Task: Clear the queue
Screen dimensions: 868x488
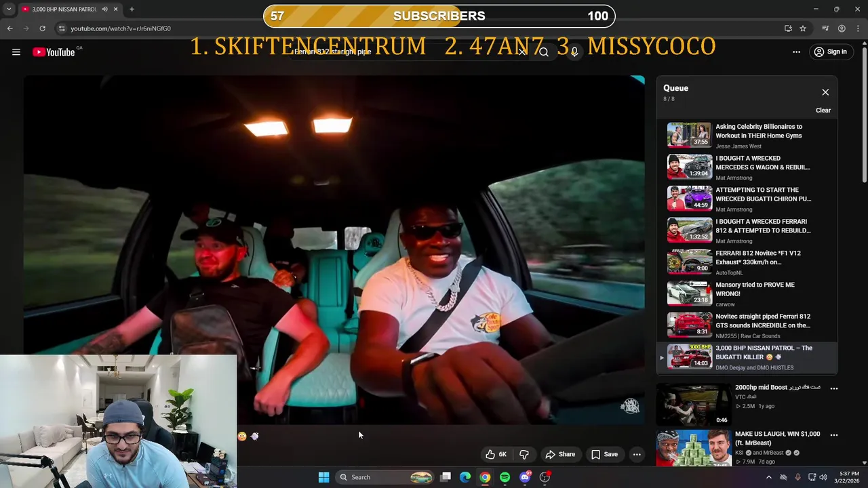Action: coord(823,110)
